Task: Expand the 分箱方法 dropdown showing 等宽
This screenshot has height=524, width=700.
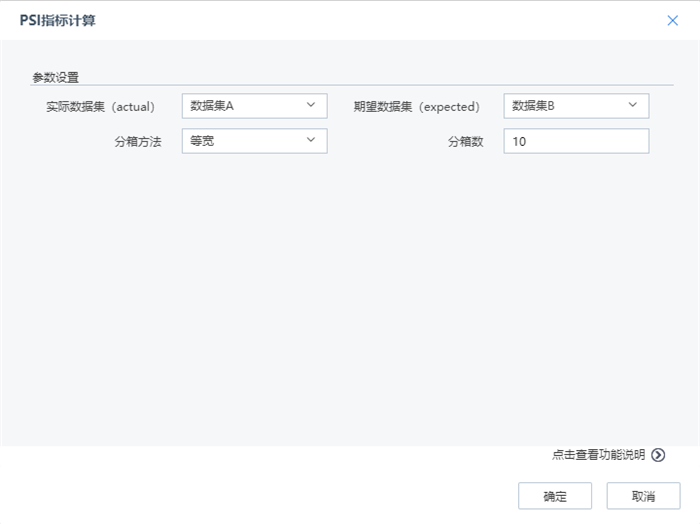Action: click(x=254, y=141)
